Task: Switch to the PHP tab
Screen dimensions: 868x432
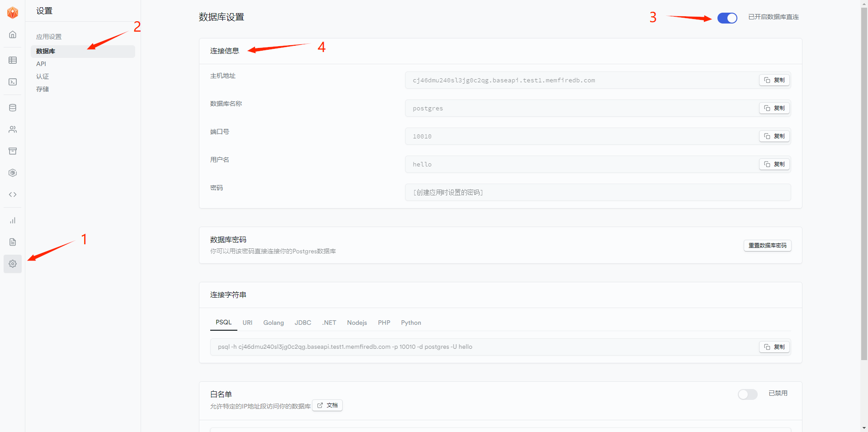Action: [x=384, y=323]
